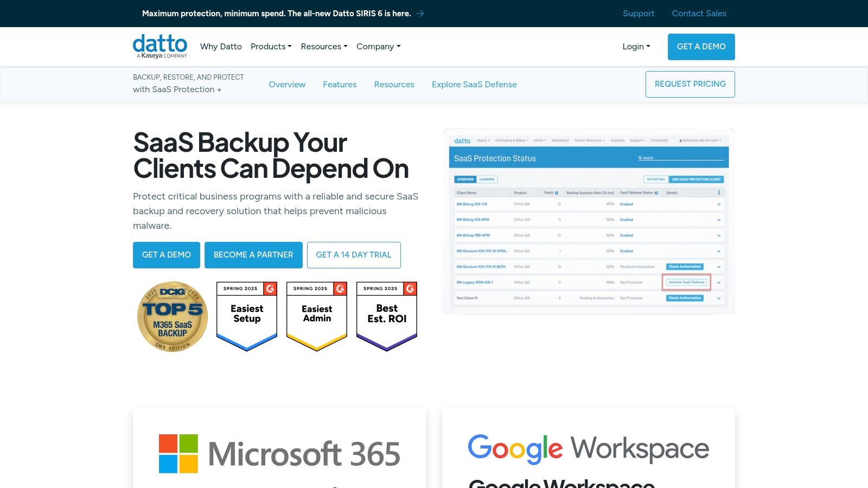
Task: Open the Login dropdown
Action: coord(636,47)
